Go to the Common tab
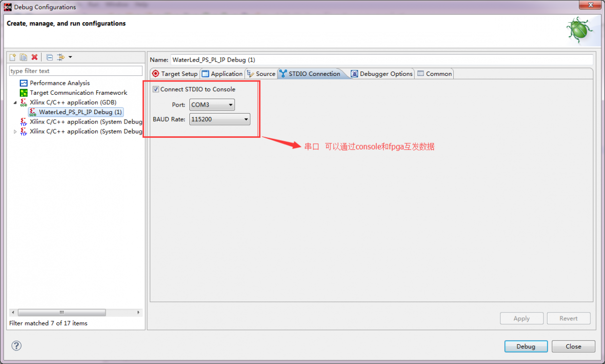Image resolution: width=605 pixels, height=364 pixels. 434,73
